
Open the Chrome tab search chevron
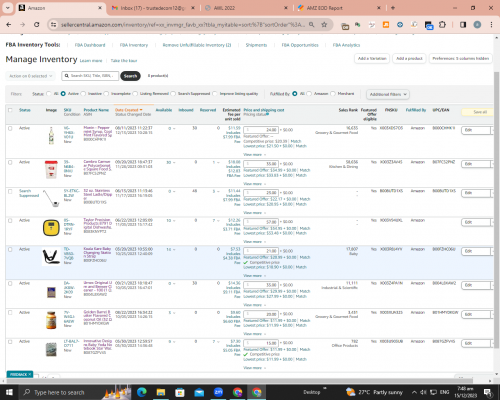7,8
